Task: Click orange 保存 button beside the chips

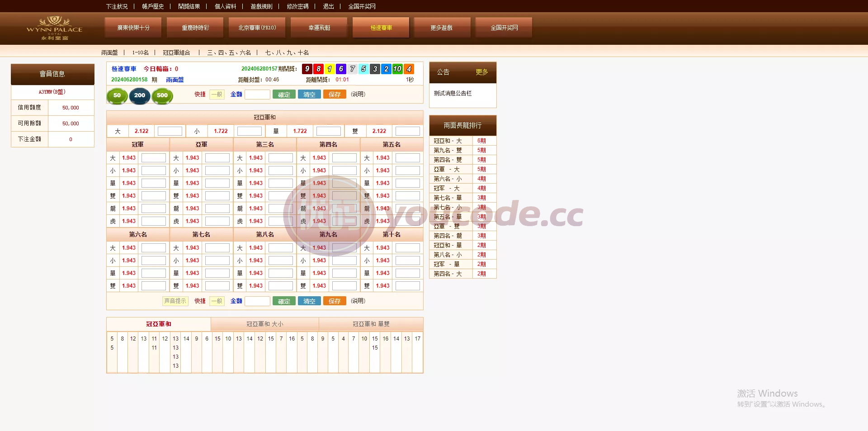Action: (335, 95)
